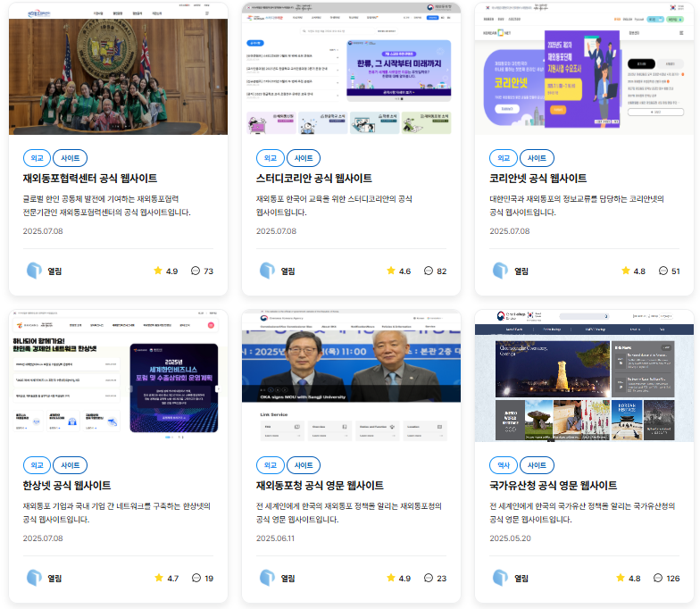Open comments via the bubble icon showing 82

(x=429, y=271)
